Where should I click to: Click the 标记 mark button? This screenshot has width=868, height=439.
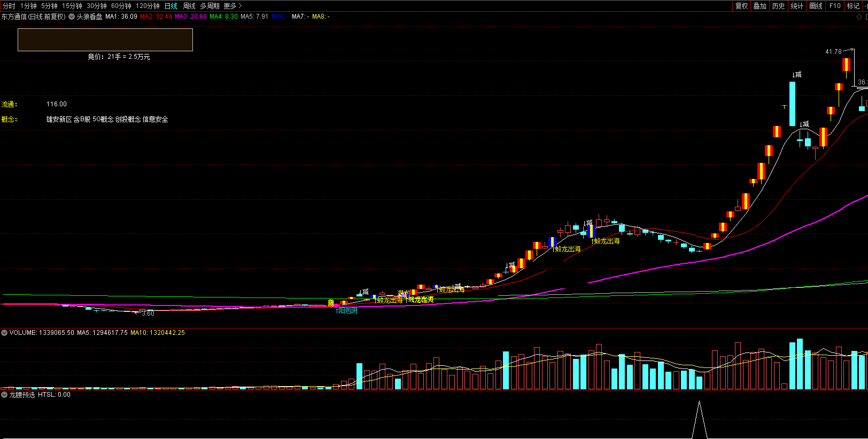pos(853,6)
